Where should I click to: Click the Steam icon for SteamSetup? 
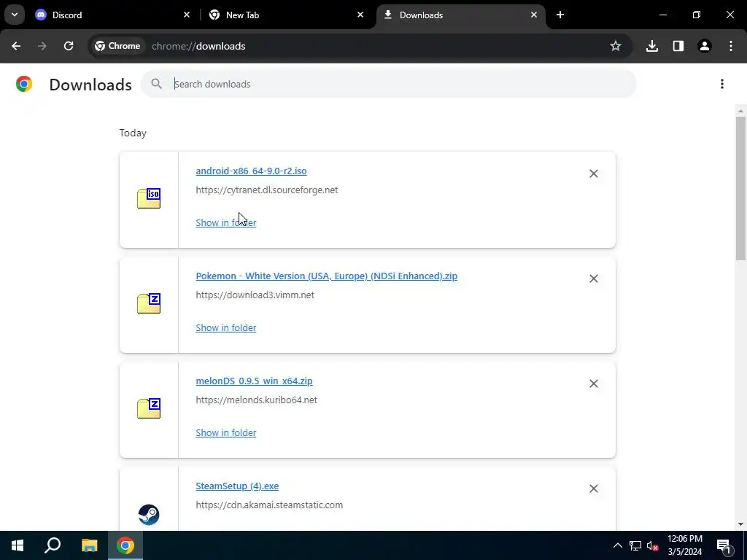pyautogui.click(x=149, y=514)
